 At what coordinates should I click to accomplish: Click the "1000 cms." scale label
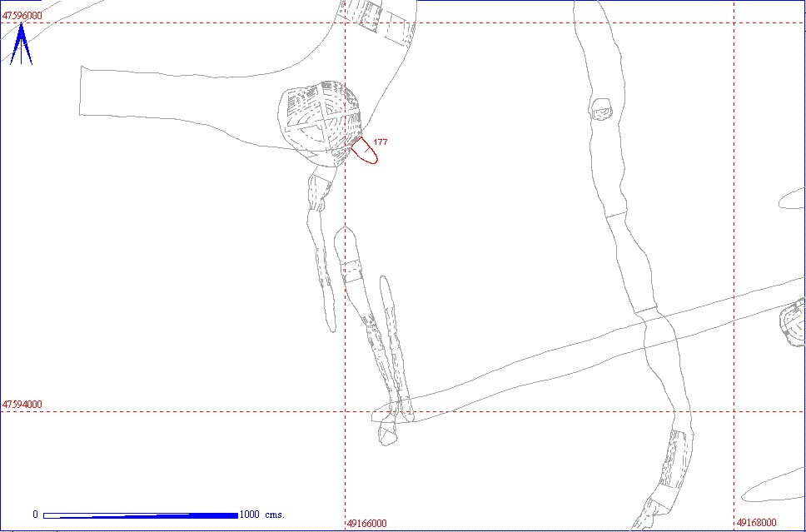click(262, 515)
